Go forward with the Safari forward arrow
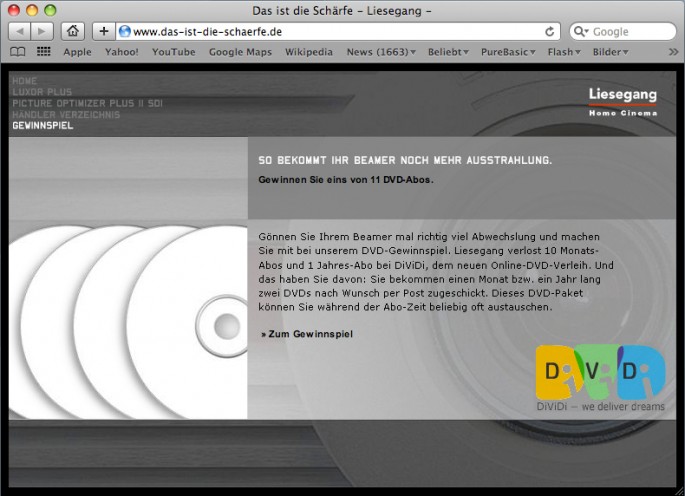This screenshot has width=685, height=496. (x=42, y=31)
